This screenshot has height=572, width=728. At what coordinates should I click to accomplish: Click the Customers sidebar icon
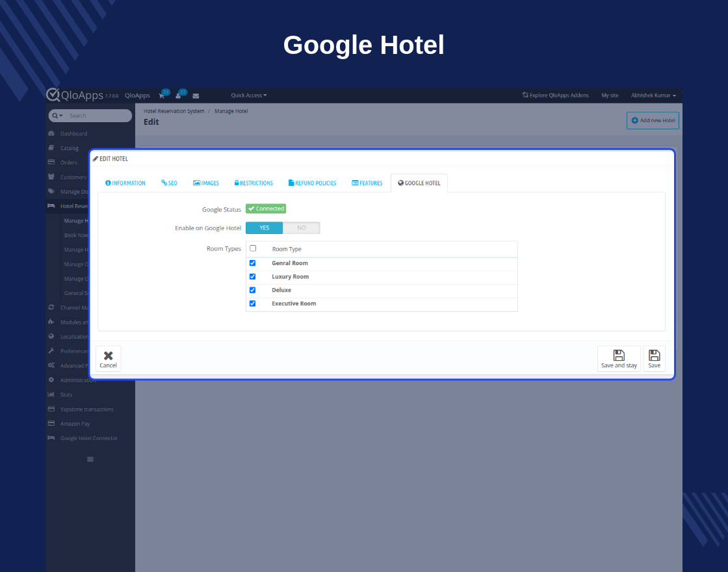[51, 177]
